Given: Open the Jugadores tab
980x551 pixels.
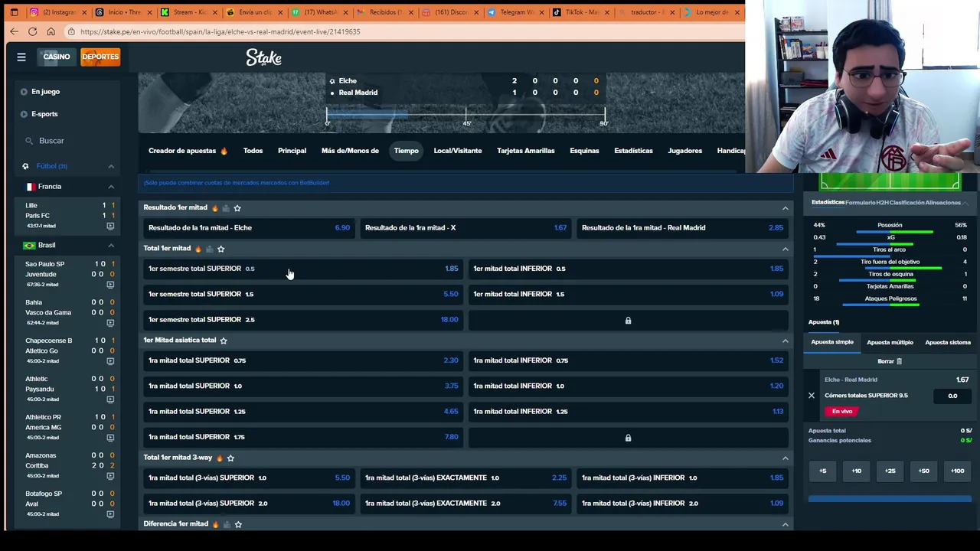Looking at the screenshot, I should point(684,151).
